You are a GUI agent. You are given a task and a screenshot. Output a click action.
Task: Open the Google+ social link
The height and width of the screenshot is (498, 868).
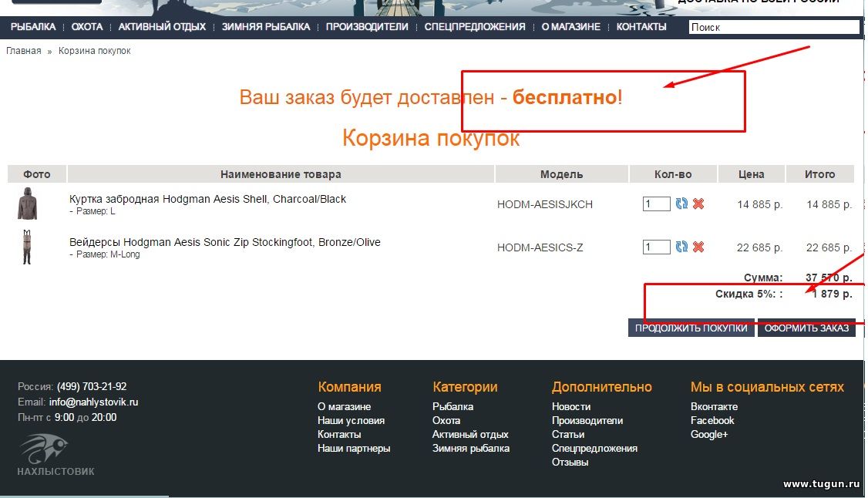click(709, 434)
